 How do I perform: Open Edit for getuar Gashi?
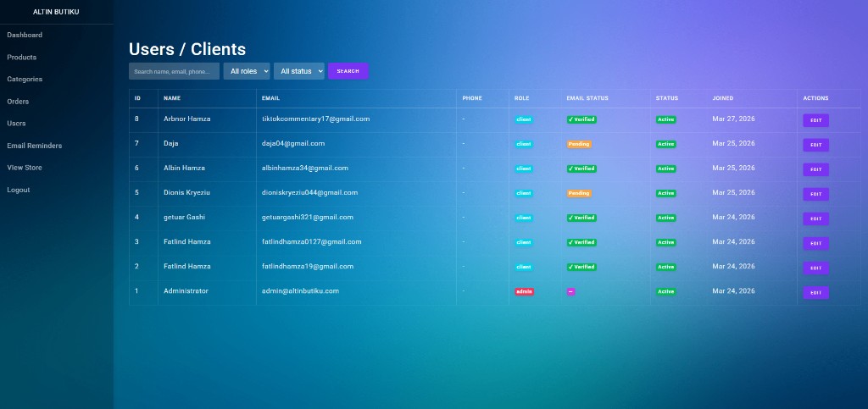(x=815, y=218)
